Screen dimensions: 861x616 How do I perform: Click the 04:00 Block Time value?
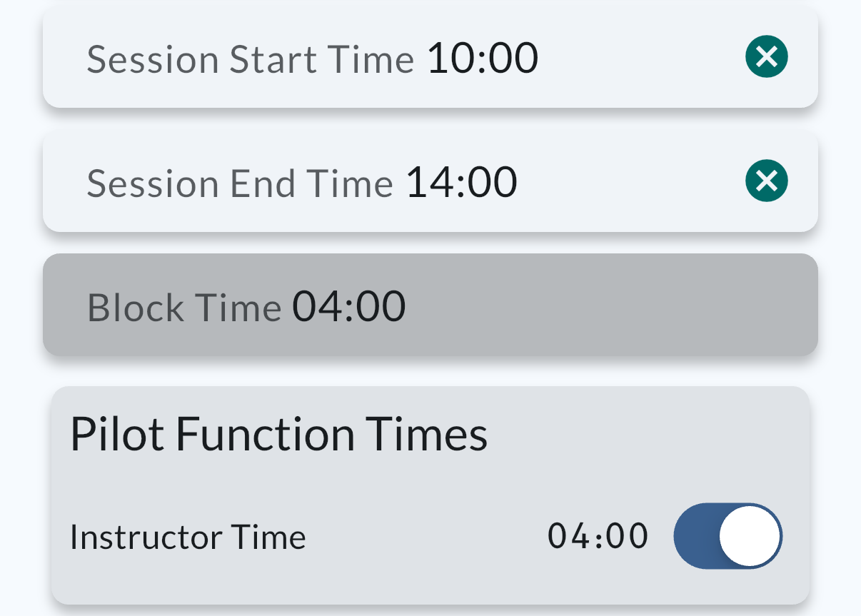349,306
